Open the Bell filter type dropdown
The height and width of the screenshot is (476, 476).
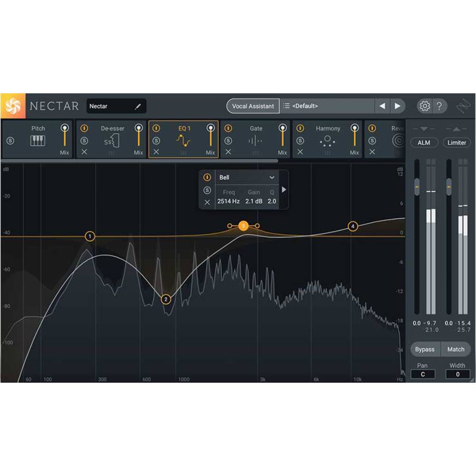click(x=247, y=178)
